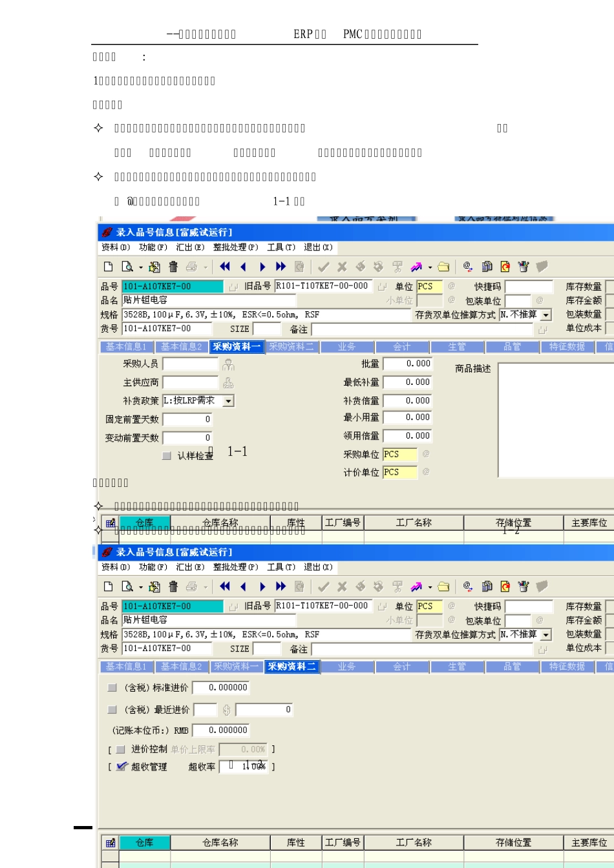Open 整批处理(P) menu in 采购资料一 window
This screenshot has height=868, width=614.
click(235, 247)
